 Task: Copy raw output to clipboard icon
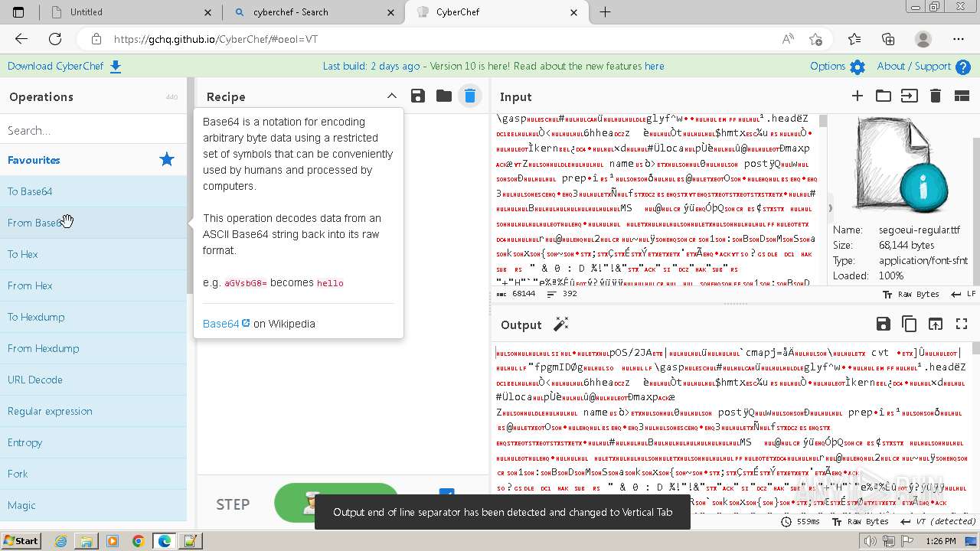tap(909, 324)
